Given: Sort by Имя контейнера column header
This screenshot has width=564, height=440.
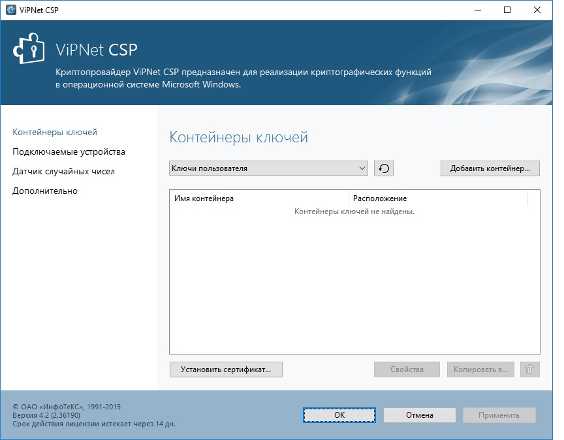Looking at the screenshot, I should (x=259, y=198).
